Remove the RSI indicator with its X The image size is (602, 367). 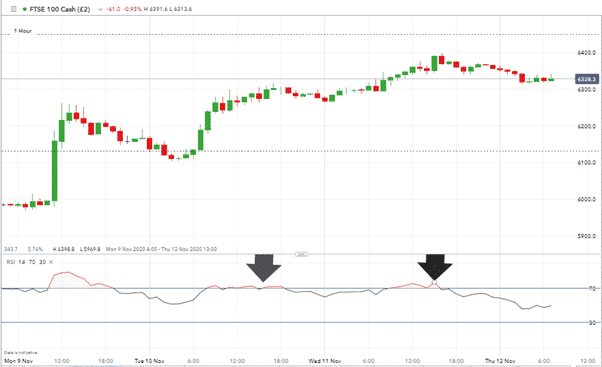[x=51, y=262]
